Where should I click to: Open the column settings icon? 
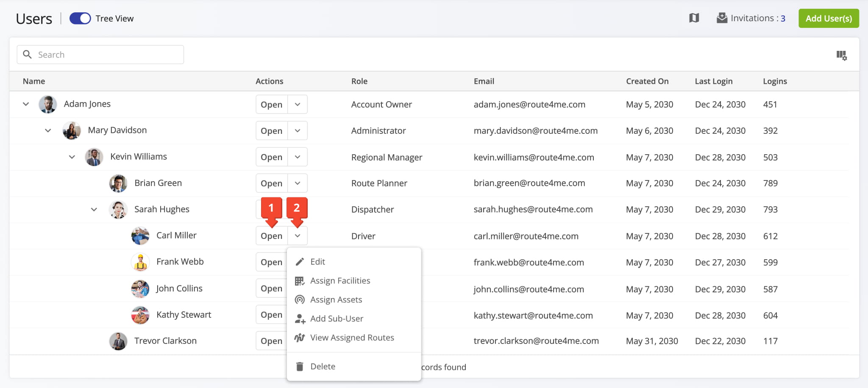842,55
